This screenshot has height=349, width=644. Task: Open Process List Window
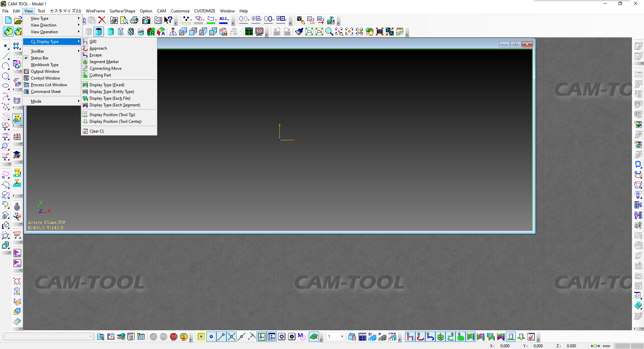click(52, 85)
